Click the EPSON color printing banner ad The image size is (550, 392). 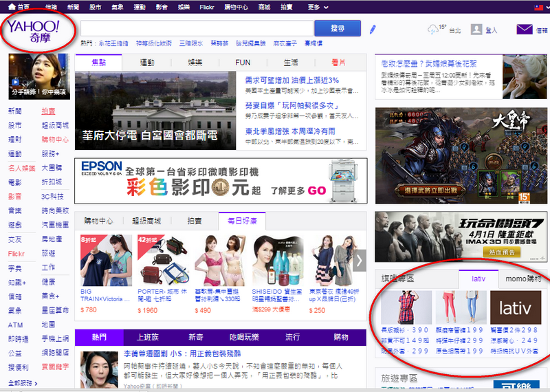click(221, 181)
